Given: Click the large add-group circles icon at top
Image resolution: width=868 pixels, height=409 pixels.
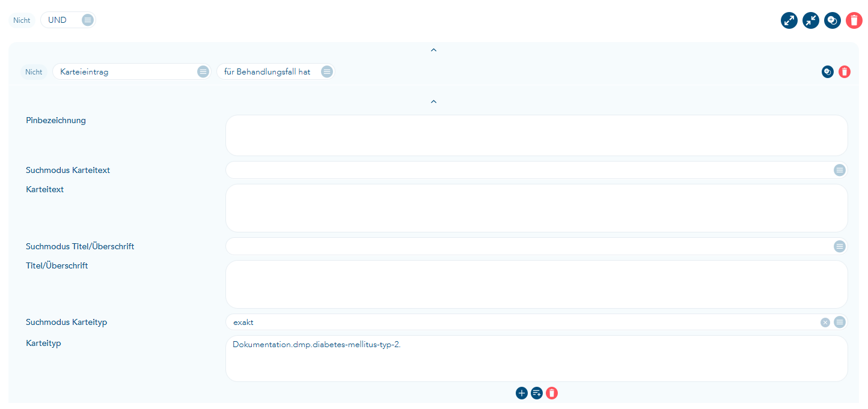Looking at the screenshot, I should pyautogui.click(x=833, y=20).
